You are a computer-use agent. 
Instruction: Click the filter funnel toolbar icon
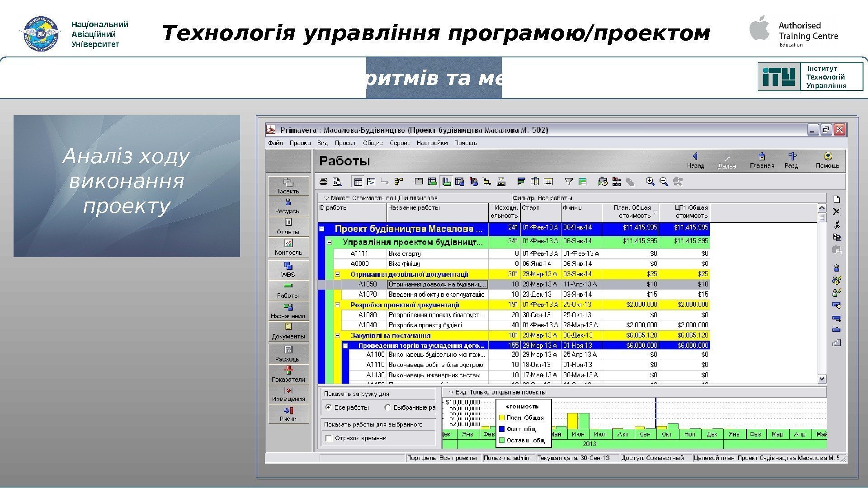click(569, 182)
